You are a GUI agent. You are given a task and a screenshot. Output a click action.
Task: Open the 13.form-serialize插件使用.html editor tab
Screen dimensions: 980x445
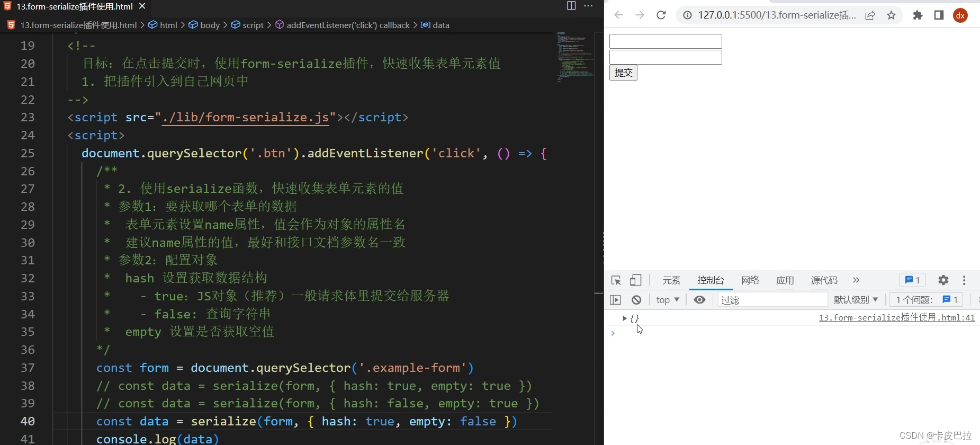[x=74, y=6]
